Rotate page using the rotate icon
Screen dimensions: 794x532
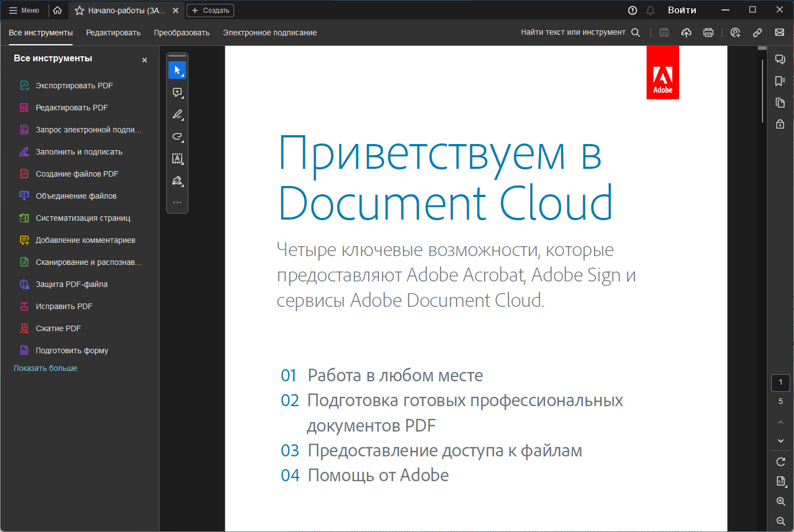781,462
